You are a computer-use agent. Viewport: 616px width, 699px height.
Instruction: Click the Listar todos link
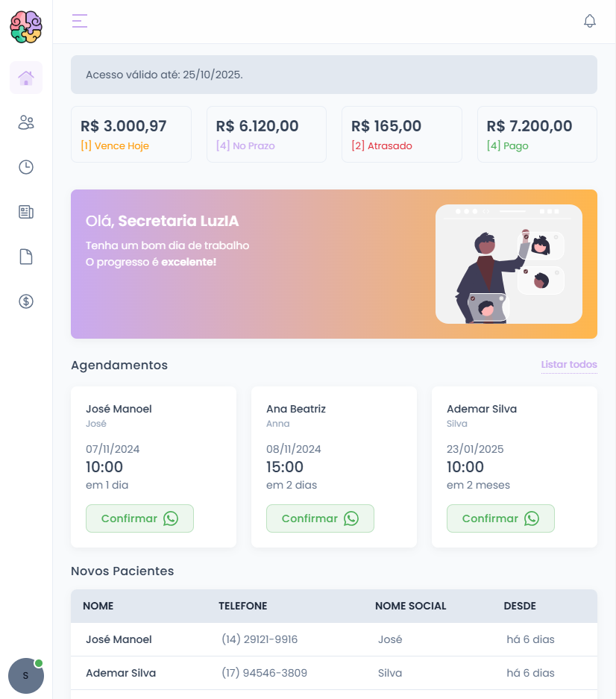click(569, 365)
